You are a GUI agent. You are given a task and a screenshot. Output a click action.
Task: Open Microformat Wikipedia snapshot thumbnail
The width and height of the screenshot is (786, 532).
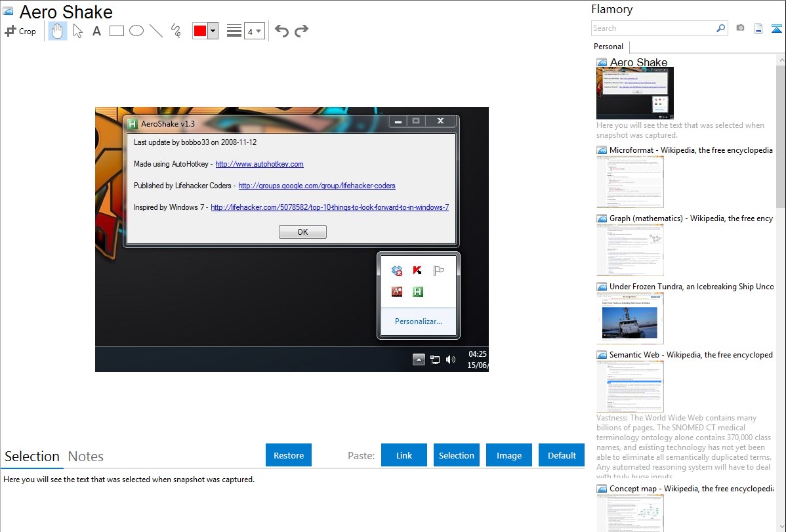click(x=630, y=182)
